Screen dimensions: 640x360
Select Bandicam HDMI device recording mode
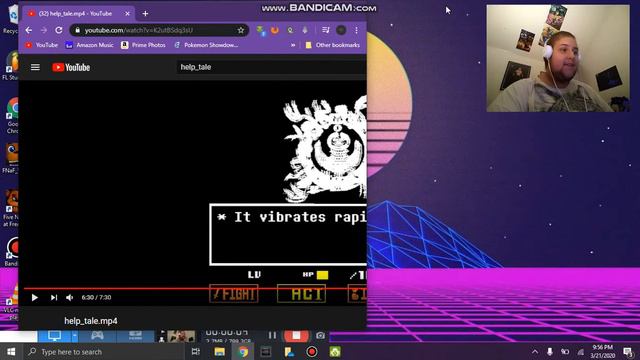pos(135,336)
